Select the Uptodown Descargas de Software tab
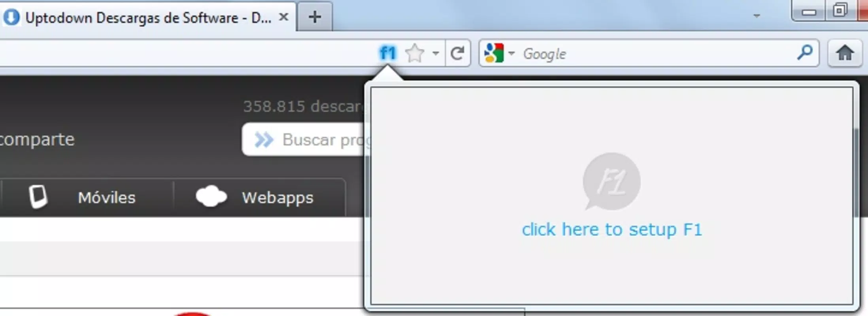The width and height of the screenshot is (868, 316). tap(147, 17)
